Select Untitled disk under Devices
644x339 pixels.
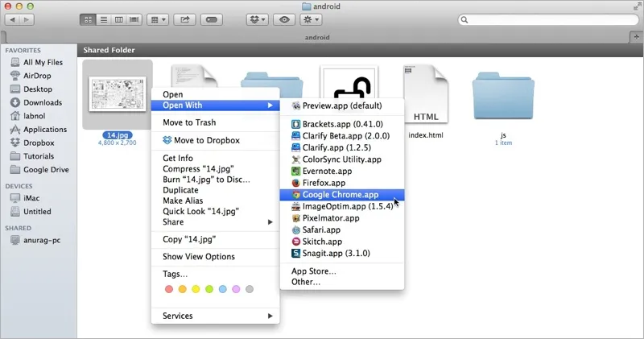click(38, 212)
